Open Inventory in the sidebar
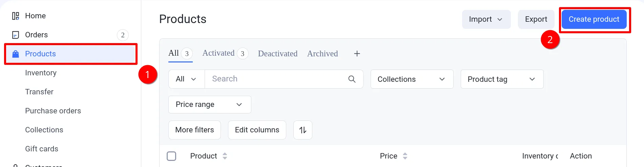 click(x=41, y=73)
